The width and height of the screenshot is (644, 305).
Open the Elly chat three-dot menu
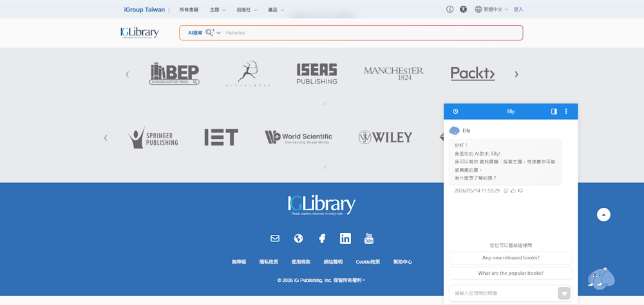[566, 111]
